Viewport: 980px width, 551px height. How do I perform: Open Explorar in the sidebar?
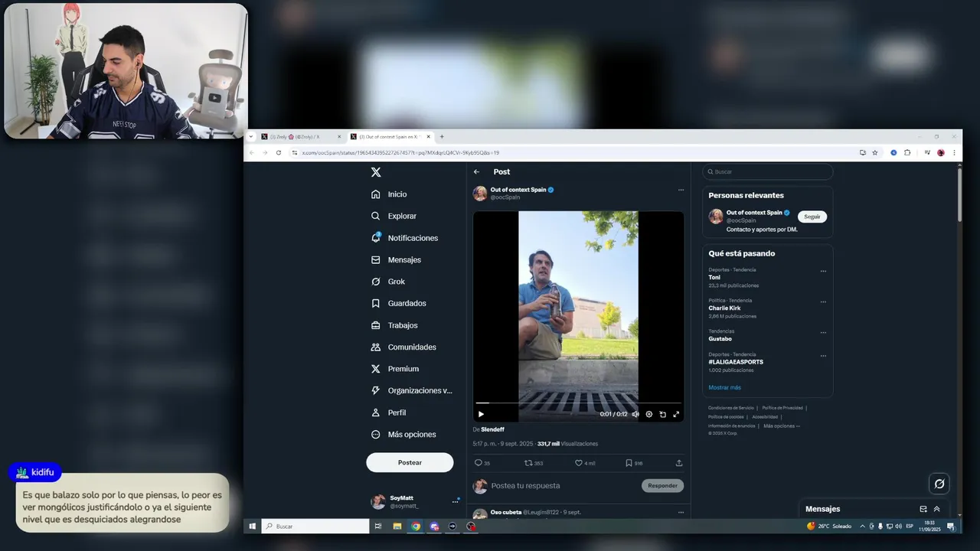394,216
